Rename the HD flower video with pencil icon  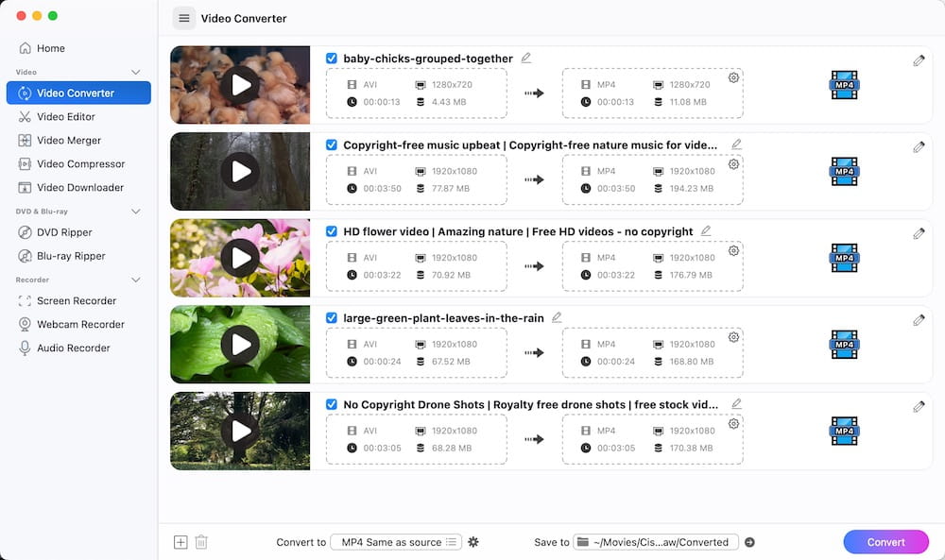pyautogui.click(x=706, y=230)
